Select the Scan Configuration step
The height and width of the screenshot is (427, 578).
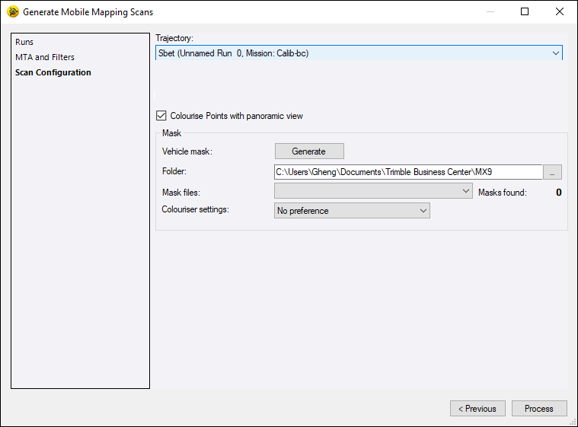53,72
